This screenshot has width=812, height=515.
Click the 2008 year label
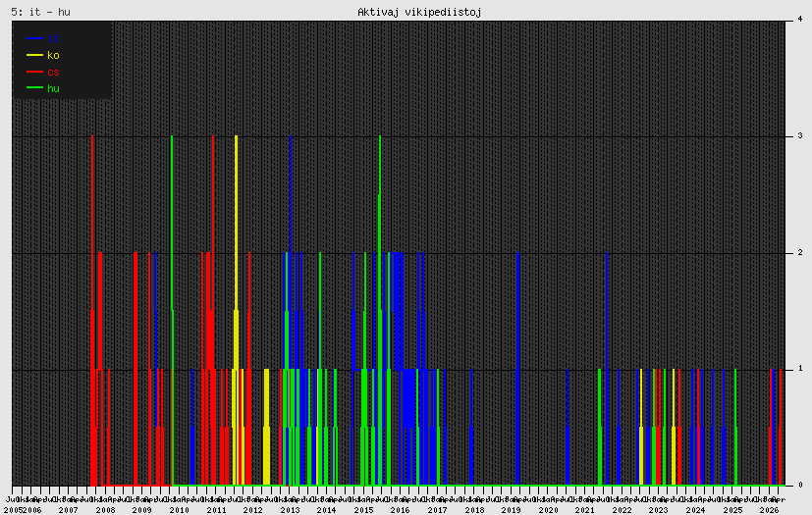pyautogui.click(x=105, y=510)
